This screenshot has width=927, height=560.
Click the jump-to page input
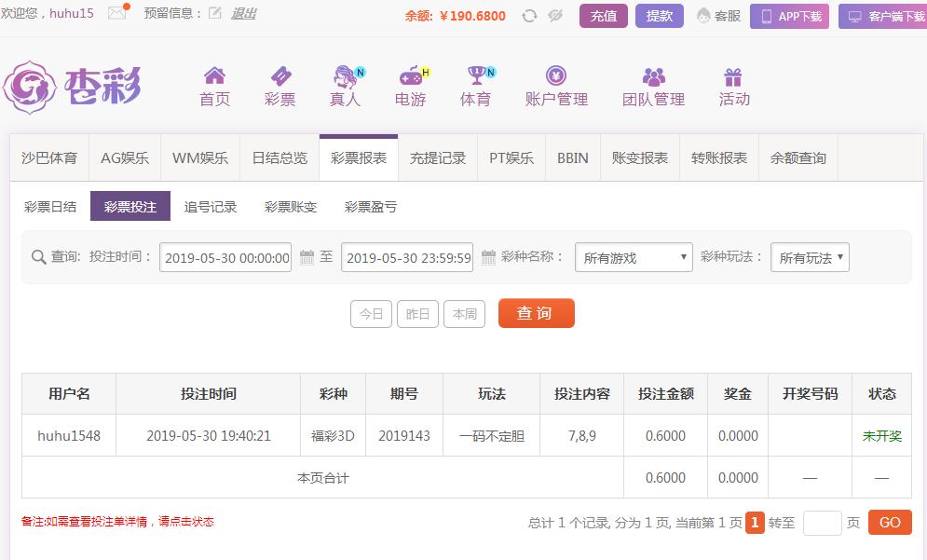click(823, 523)
